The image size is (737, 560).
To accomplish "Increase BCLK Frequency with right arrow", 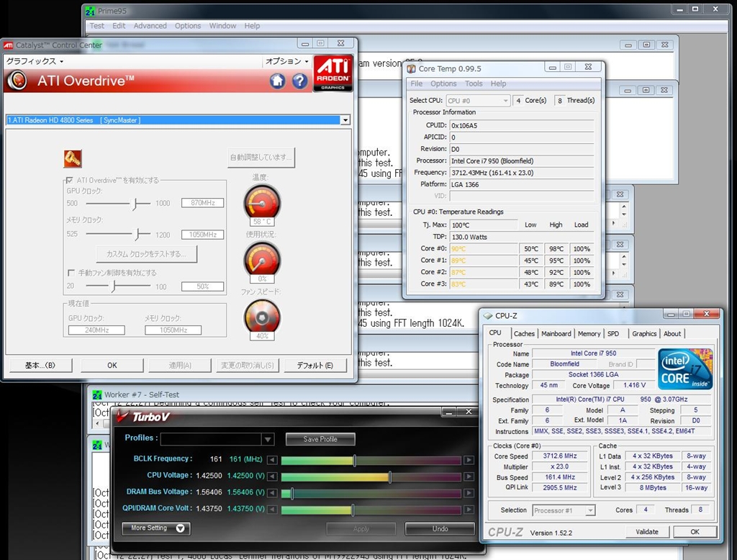I will [x=469, y=460].
